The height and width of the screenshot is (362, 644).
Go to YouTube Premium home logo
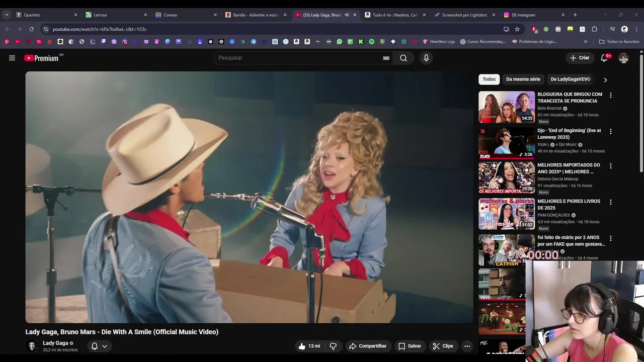[41, 58]
